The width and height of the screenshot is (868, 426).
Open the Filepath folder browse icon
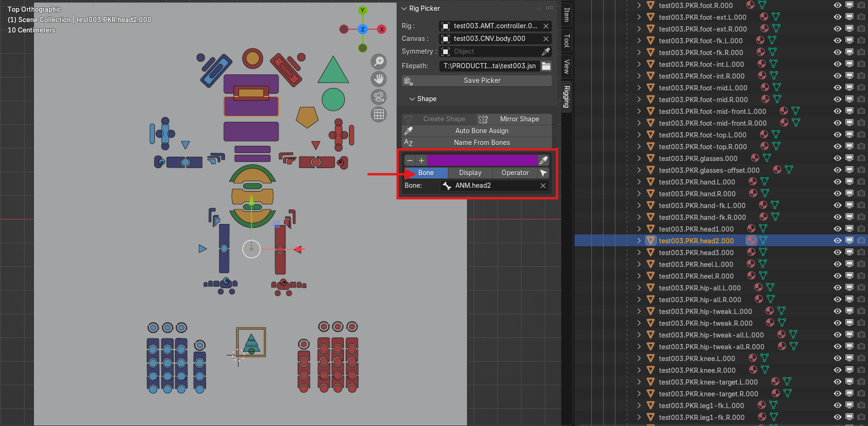tap(546, 66)
